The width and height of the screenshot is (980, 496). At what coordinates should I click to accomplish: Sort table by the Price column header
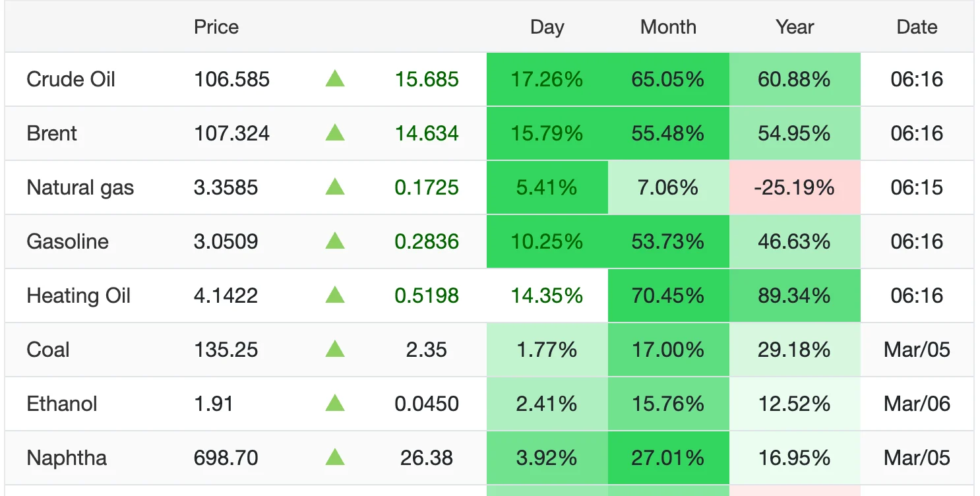coord(216,27)
